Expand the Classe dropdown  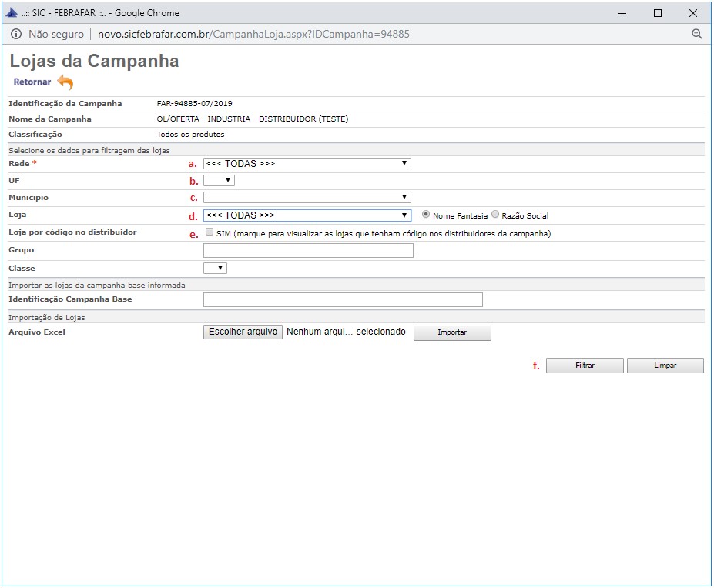(215, 268)
